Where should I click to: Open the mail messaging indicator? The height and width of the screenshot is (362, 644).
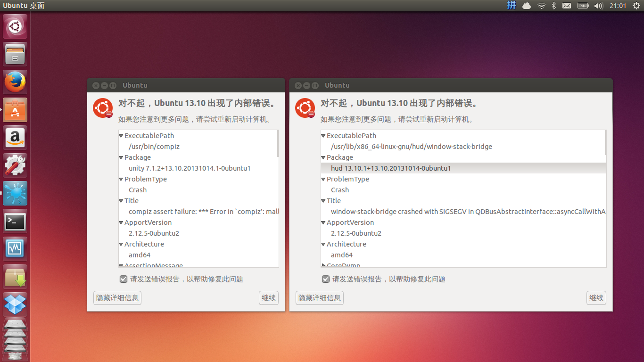[x=567, y=6]
